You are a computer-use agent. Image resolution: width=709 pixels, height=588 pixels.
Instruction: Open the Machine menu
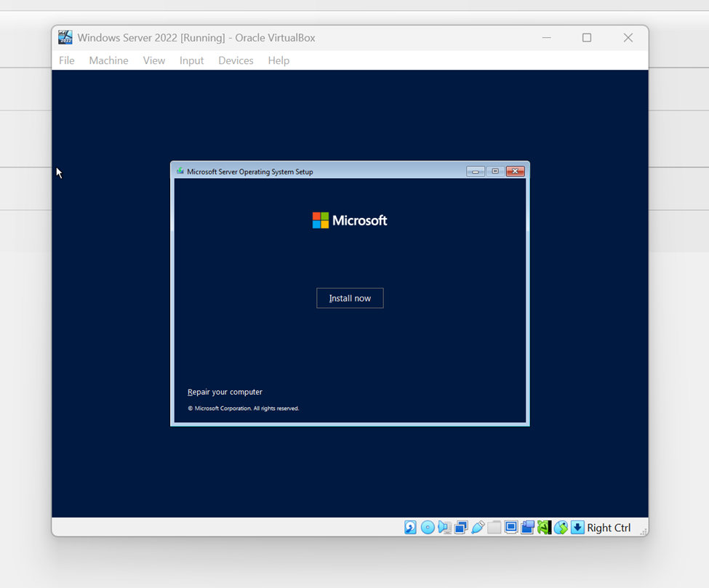pos(108,60)
